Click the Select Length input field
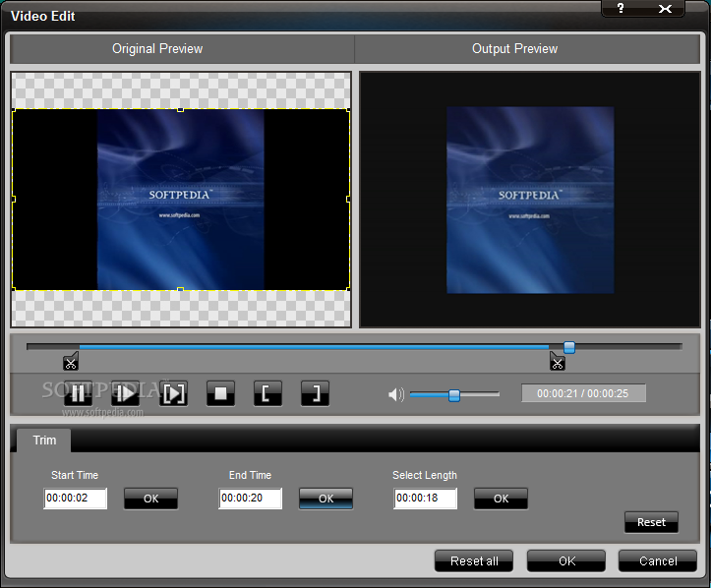 pyautogui.click(x=426, y=499)
